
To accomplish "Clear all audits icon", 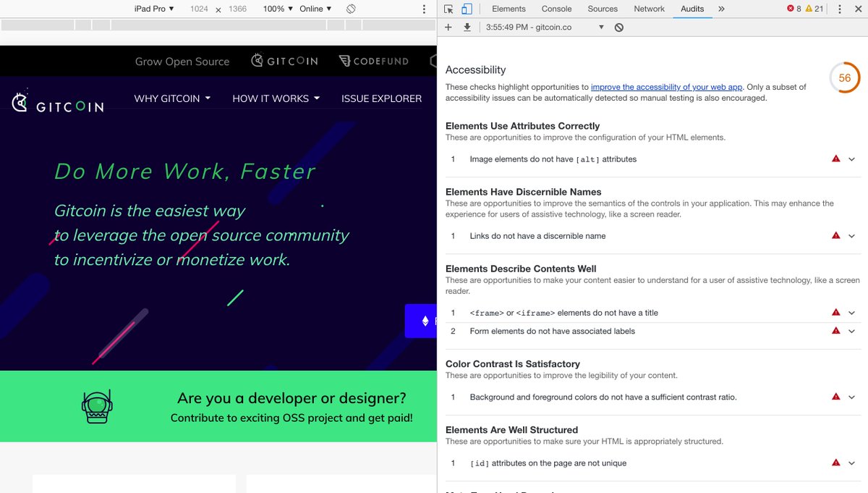I will [x=618, y=28].
